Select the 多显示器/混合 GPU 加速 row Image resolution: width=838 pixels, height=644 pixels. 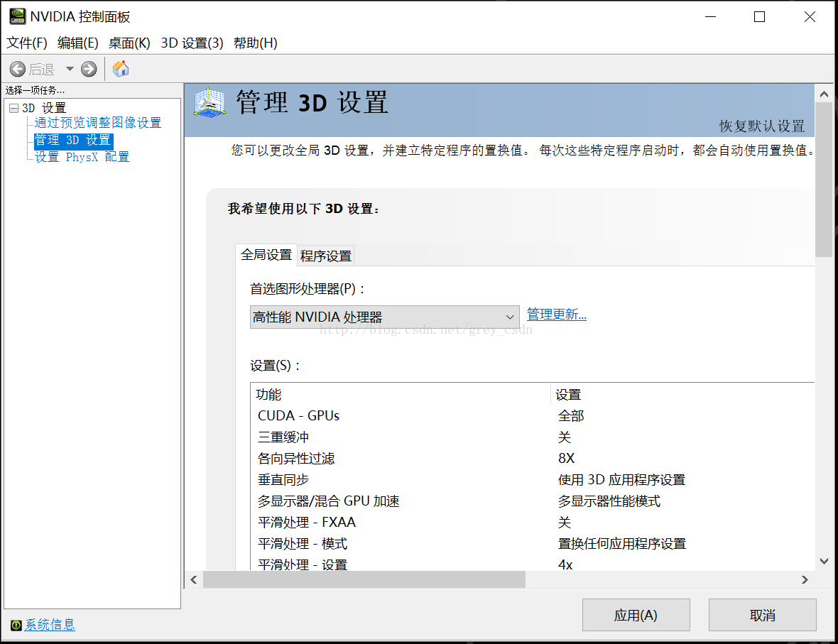pyautogui.click(x=533, y=501)
